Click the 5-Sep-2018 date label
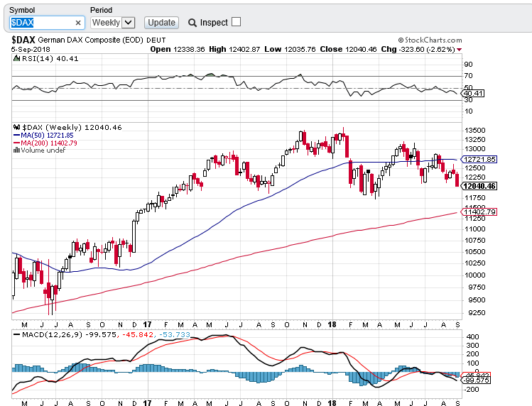 click(x=31, y=50)
